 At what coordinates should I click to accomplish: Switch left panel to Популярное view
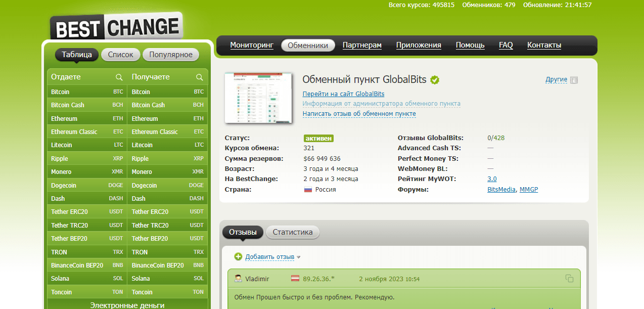click(171, 55)
